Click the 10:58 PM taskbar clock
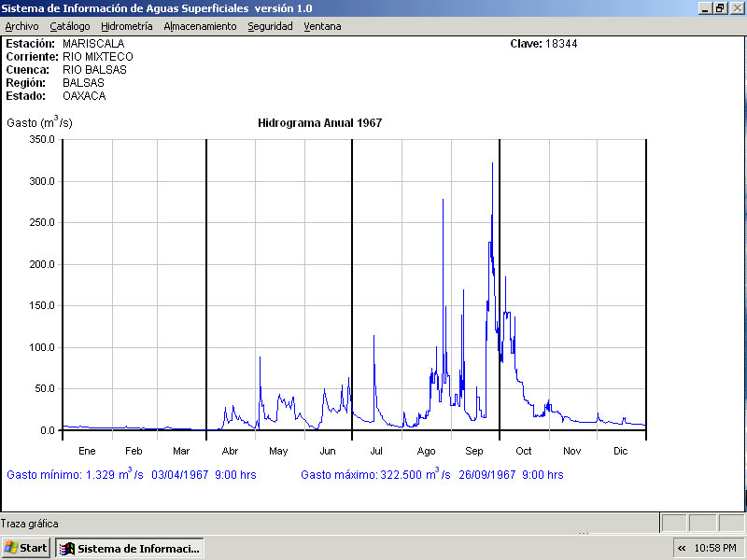The image size is (747, 560). click(716, 548)
